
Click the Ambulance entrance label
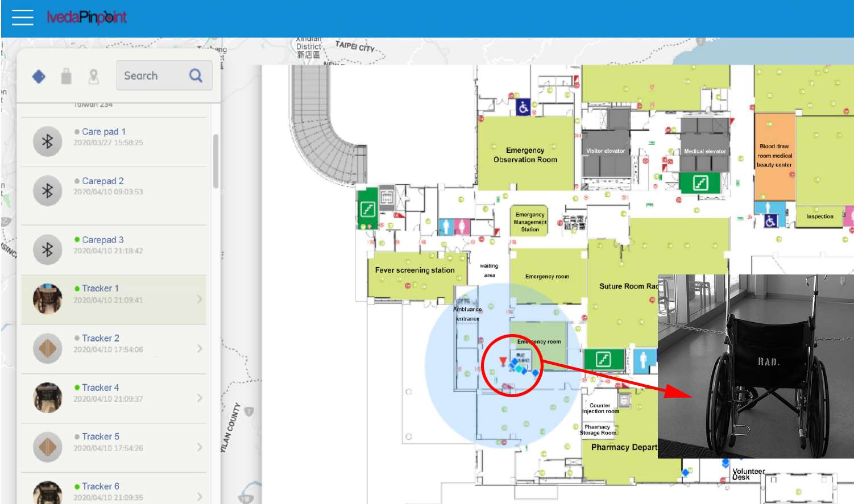pos(467,314)
